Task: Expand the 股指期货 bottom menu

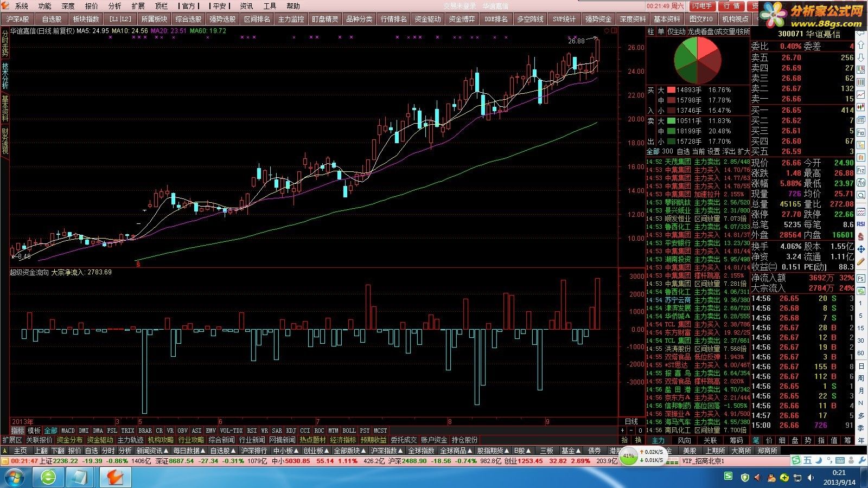Action: [494, 451]
